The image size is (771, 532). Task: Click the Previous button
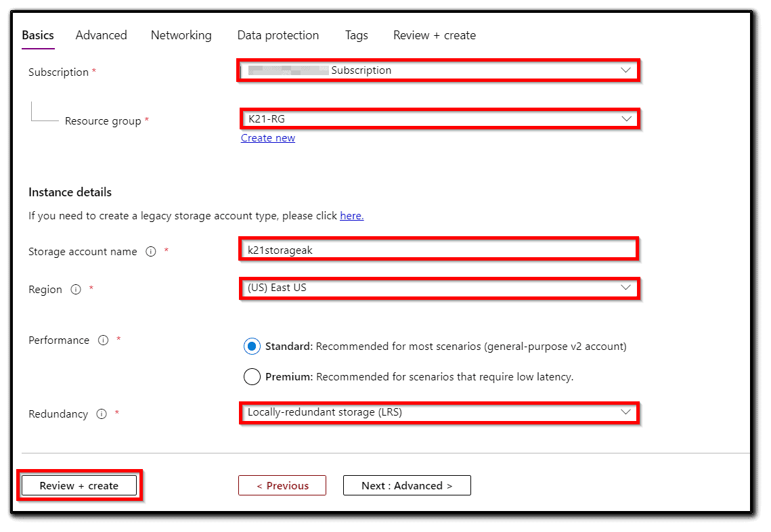(x=282, y=485)
